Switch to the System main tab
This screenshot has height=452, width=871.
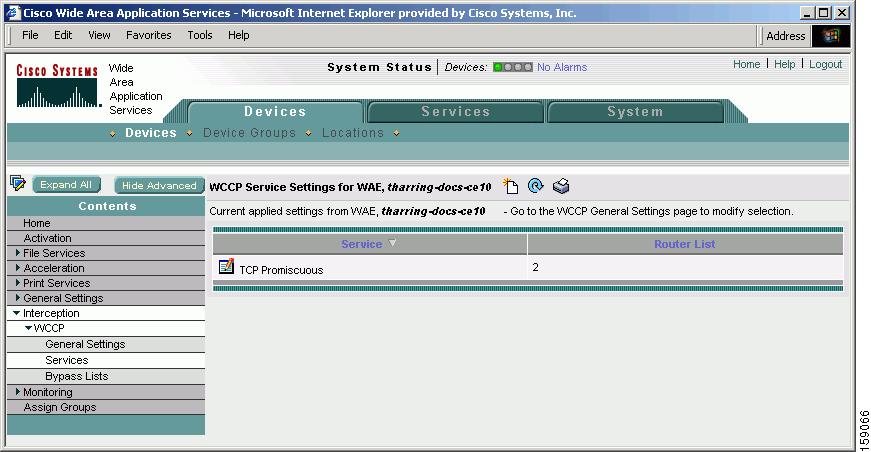(x=635, y=112)
